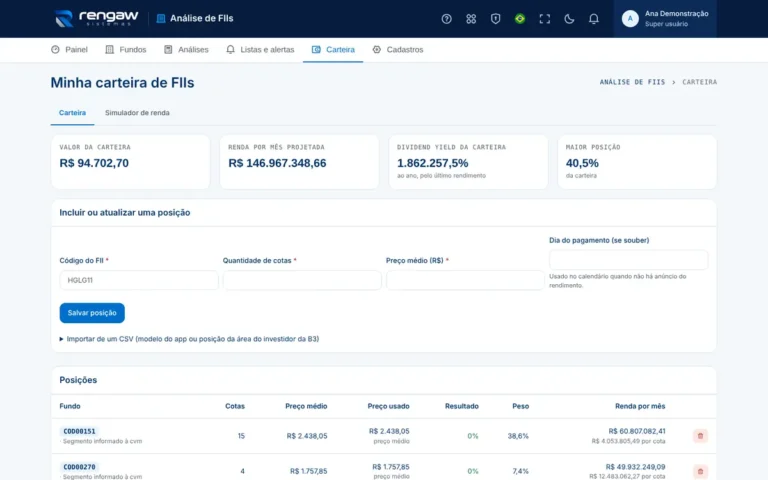Click R$ 2.438,05 in the Preço médio column
The height and width of the screenshot is (480, 768).
click(x=307, y=435)
